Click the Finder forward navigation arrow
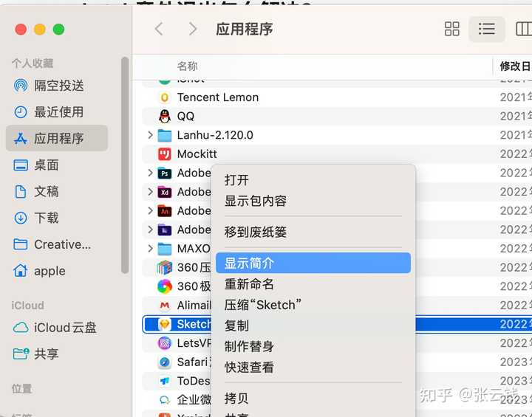Screen dimensions: 532x417 coord(193,30)
